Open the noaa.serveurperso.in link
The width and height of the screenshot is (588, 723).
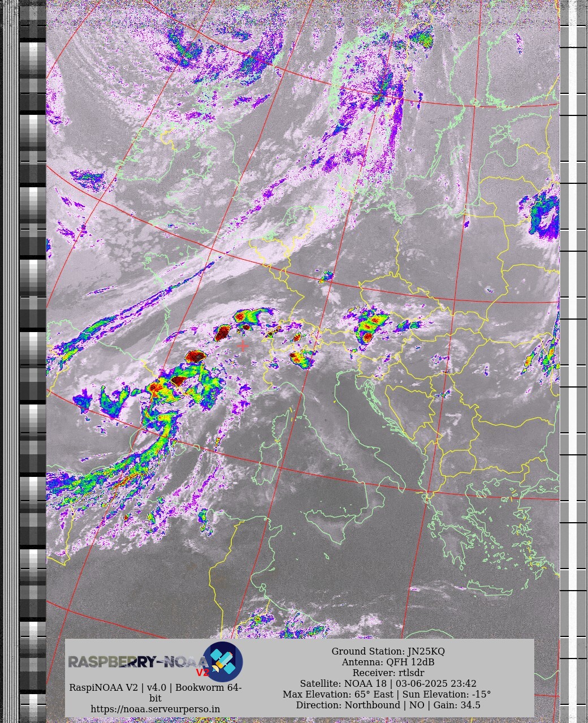point(155,709)
